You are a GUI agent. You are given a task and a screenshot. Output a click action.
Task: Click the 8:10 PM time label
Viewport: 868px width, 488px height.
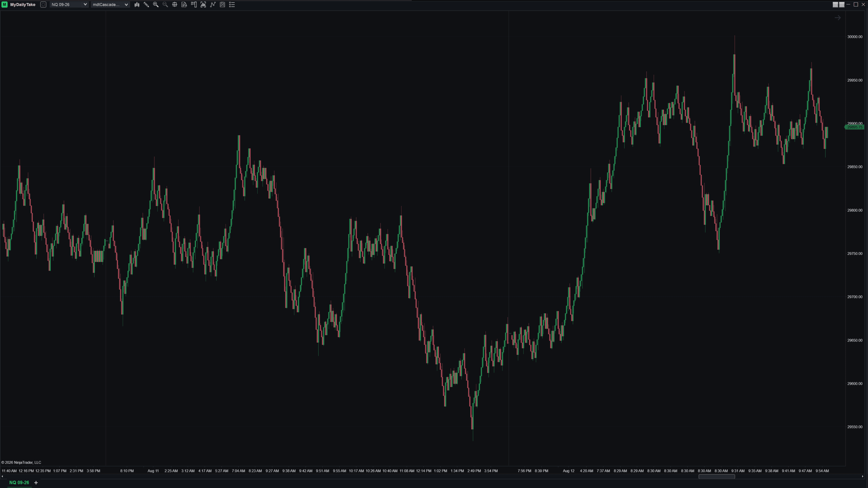coord(127,471)
